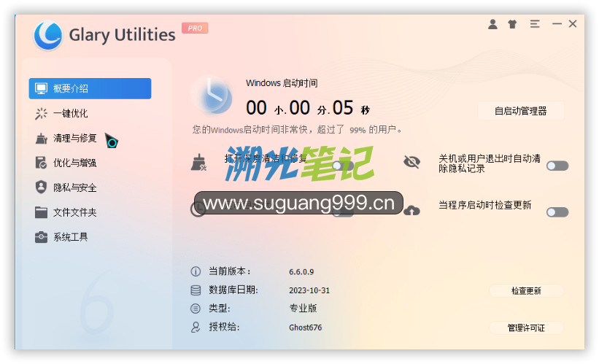
Task: Open 自启动管理器 startup manager
Action: [521, 111]
